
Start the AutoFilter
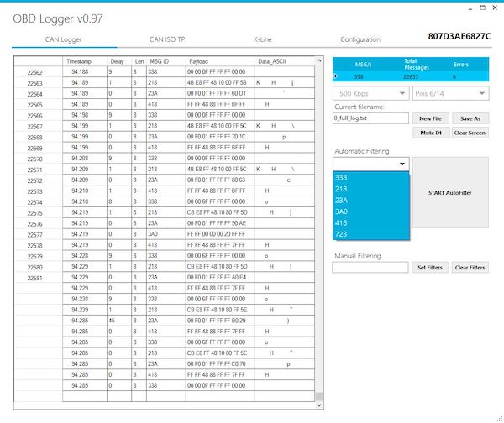450,193
